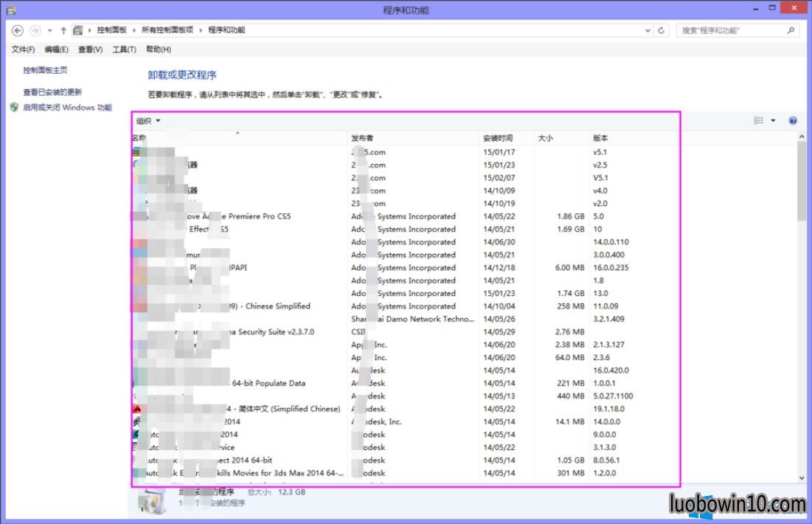
Task: Select the row installed 15/01/17 v5.1
Action: (405, 152)
